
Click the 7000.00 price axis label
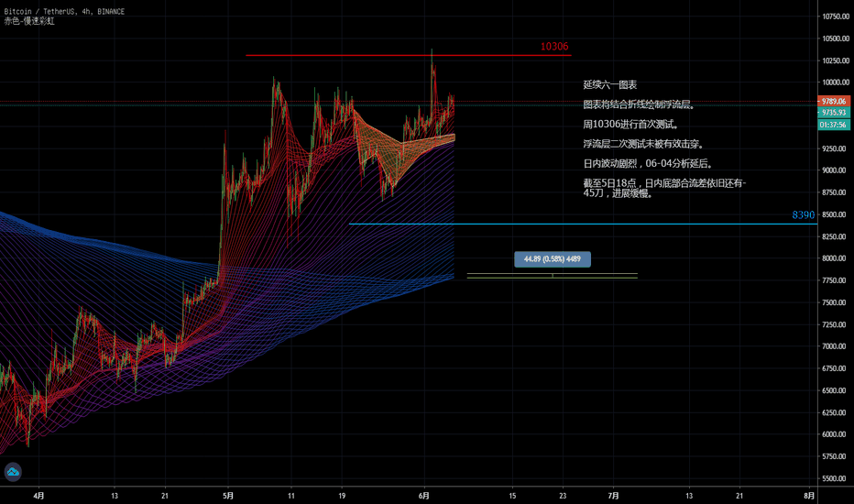(x=836, y=346)
